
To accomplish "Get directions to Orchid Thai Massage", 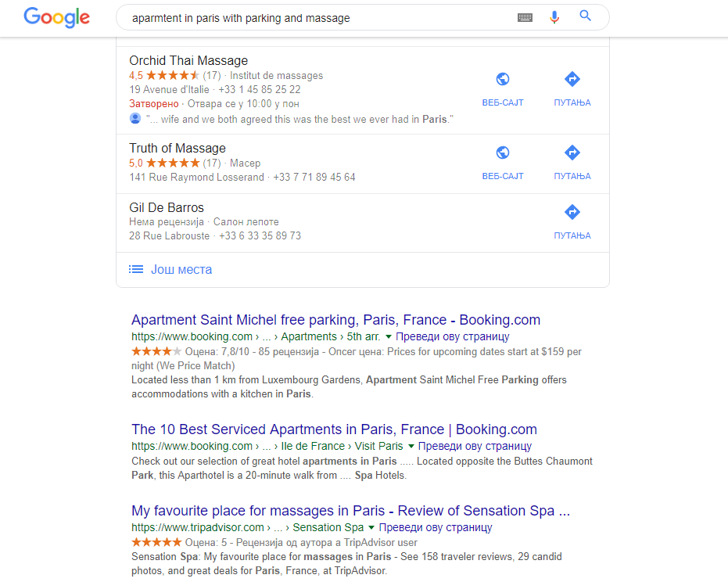I will click(x=572, y=79).
